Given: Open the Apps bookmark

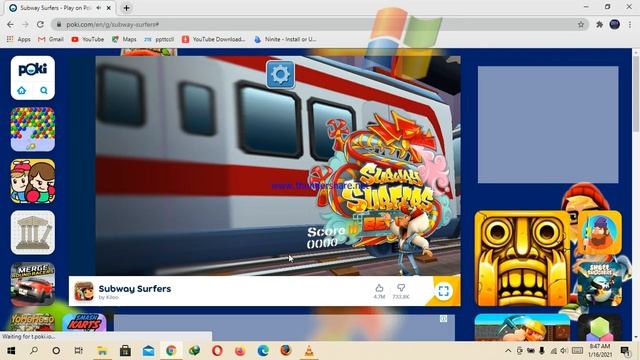Looking at the screenshot, I should pos(19,39).
